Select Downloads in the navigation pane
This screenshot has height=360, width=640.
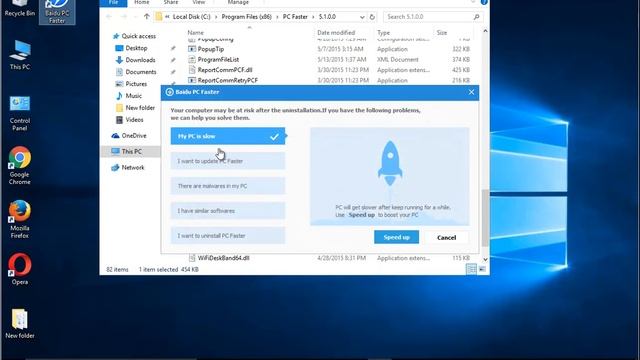[x=140, y=60]
